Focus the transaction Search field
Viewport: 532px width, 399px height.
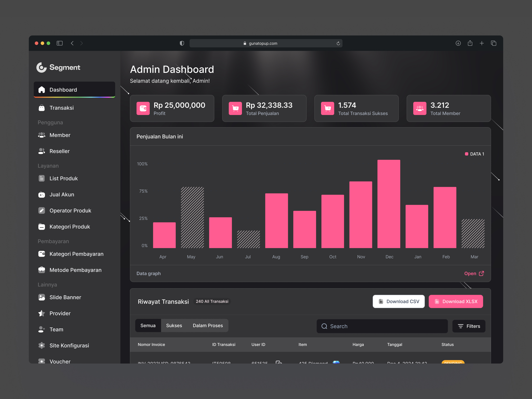click(x=382, y=326)
